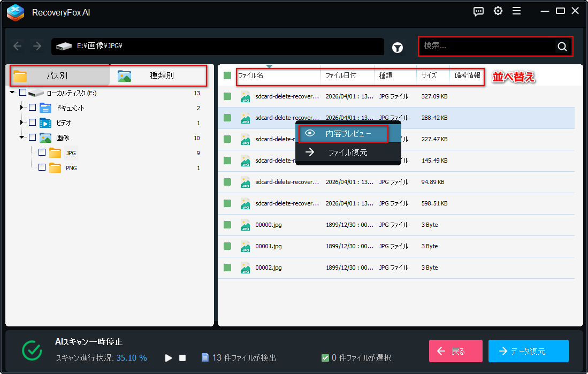Open the filter funnel icon
This screenshot has height=374, width=588.
pyautogui.click(x=397, y=48)
